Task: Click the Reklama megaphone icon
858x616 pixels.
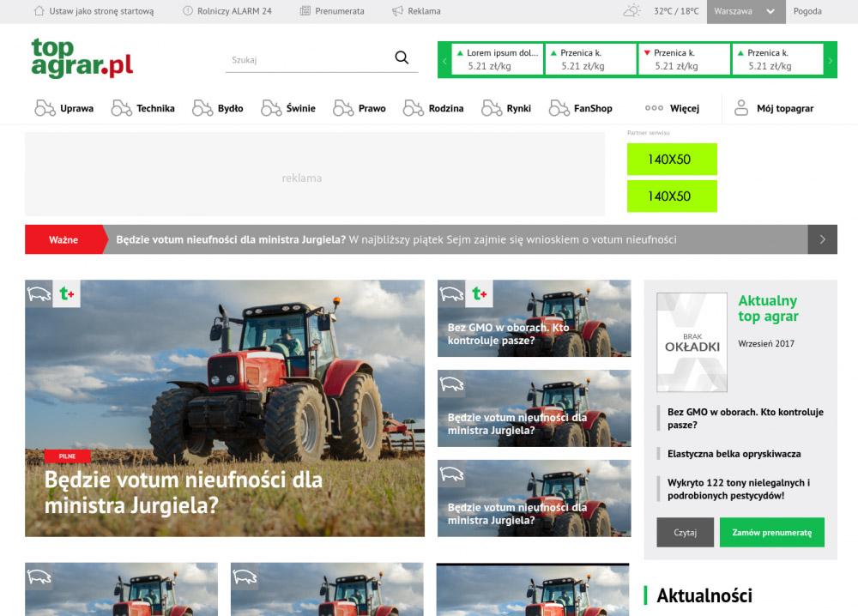Action: click(x=397, y=11)
